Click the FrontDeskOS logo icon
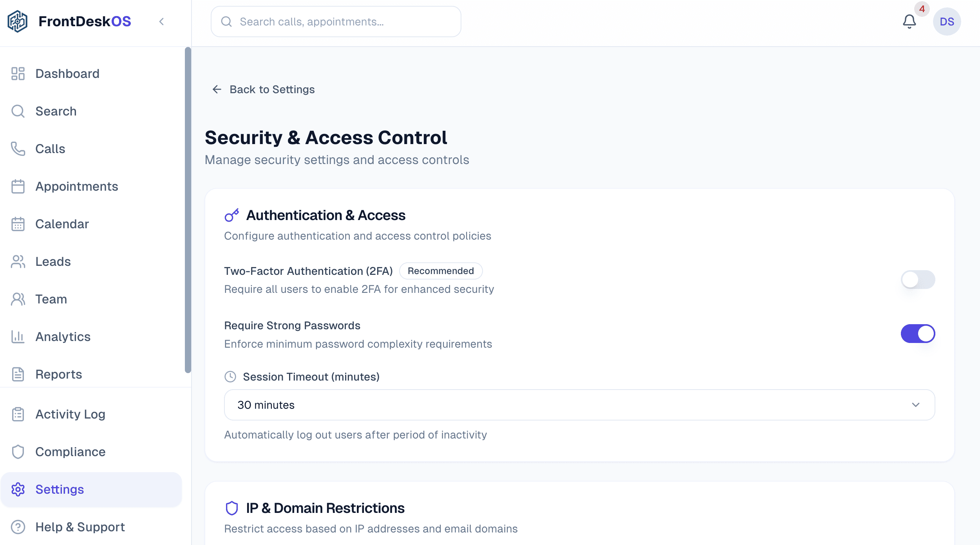Image resolution: width=980 pixels, height=545 pixels. 18,22
